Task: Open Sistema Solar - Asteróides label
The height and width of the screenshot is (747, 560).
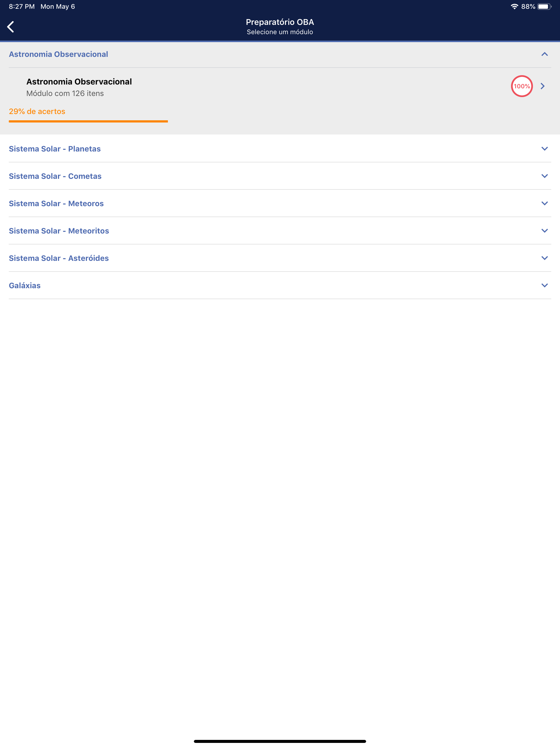Action: tap(59, 258)
